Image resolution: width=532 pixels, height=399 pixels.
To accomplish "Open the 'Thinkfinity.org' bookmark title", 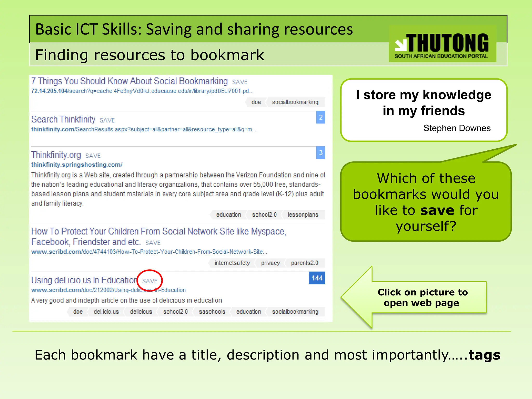I will pos(56,155).
